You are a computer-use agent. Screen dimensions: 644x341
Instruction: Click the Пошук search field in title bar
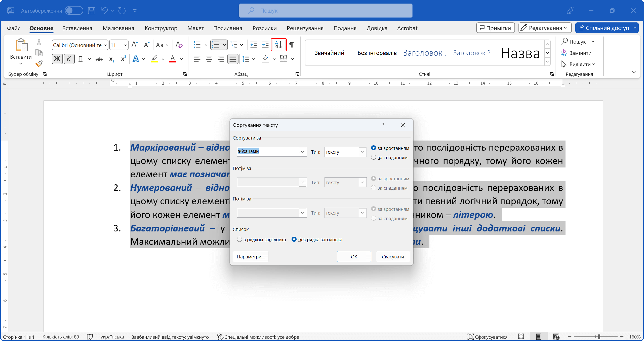pos(326,11)
